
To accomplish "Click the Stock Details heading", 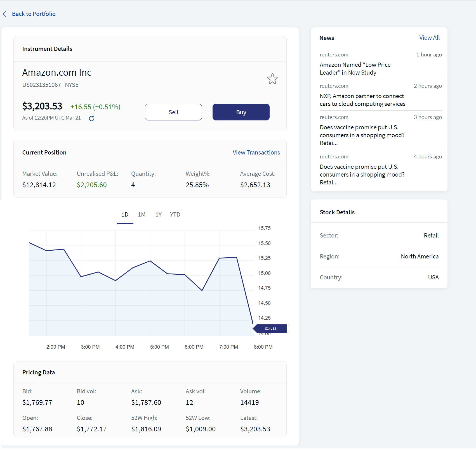I will click(x=337, y=212).
